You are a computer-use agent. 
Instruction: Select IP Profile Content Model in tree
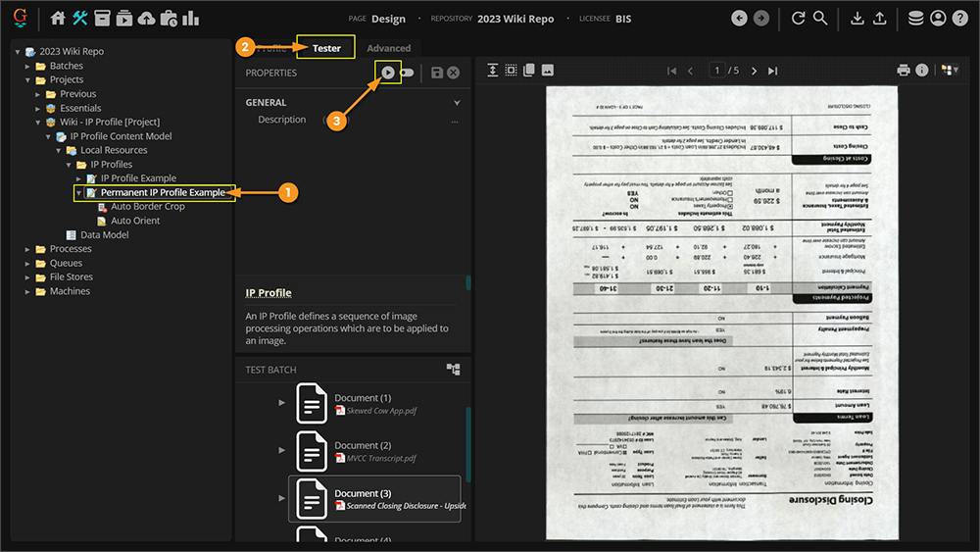121,135
